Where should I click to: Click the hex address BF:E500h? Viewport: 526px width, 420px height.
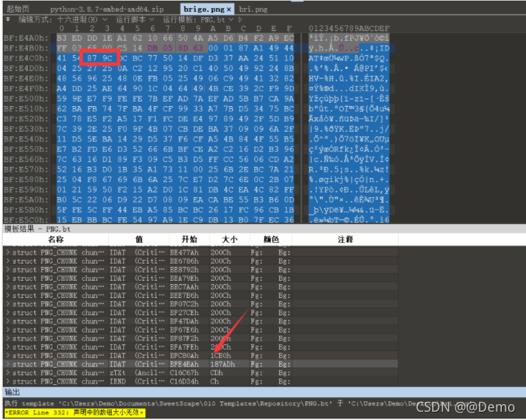pyautogui.click(x=26, y=99)
